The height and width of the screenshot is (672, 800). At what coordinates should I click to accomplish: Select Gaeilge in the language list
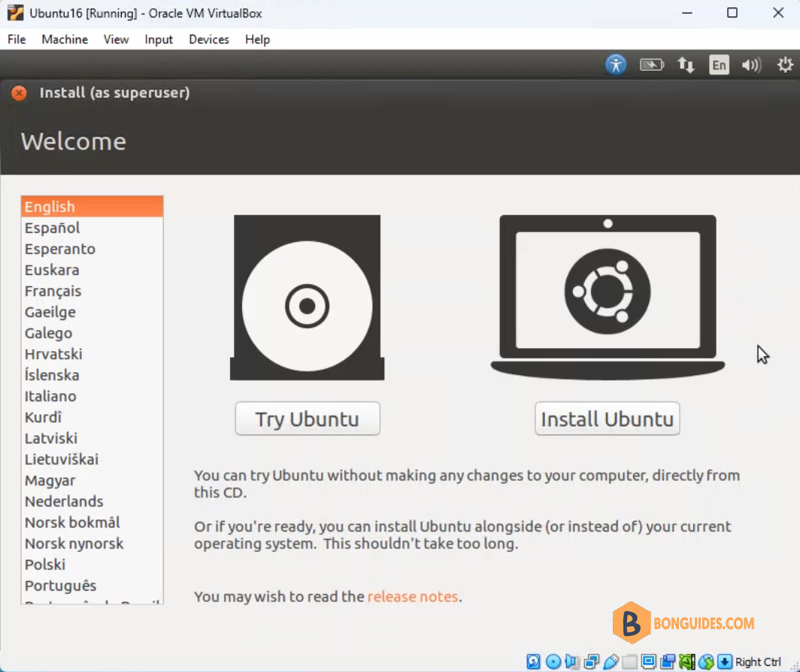click(x=92, y=312)
